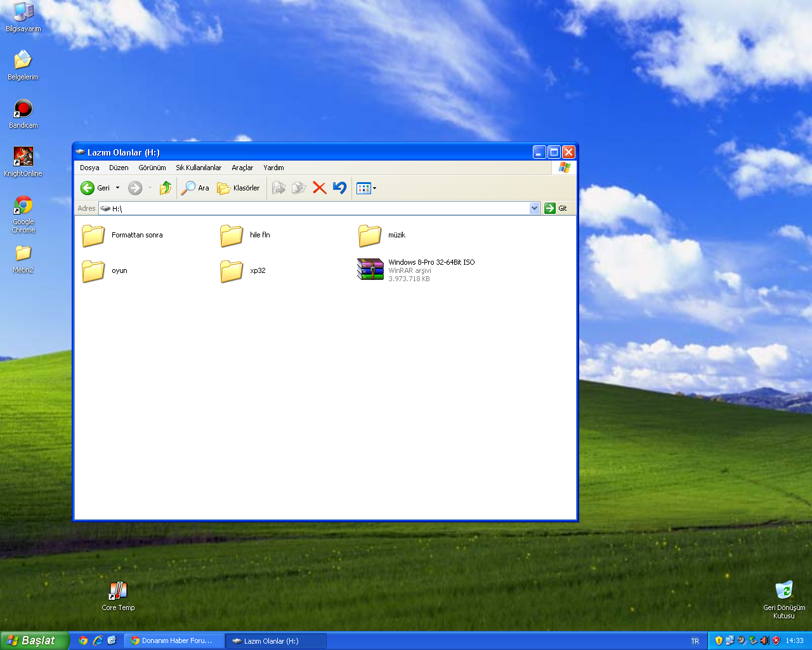
Task: Go up one folder level
Action: (166, 188)
